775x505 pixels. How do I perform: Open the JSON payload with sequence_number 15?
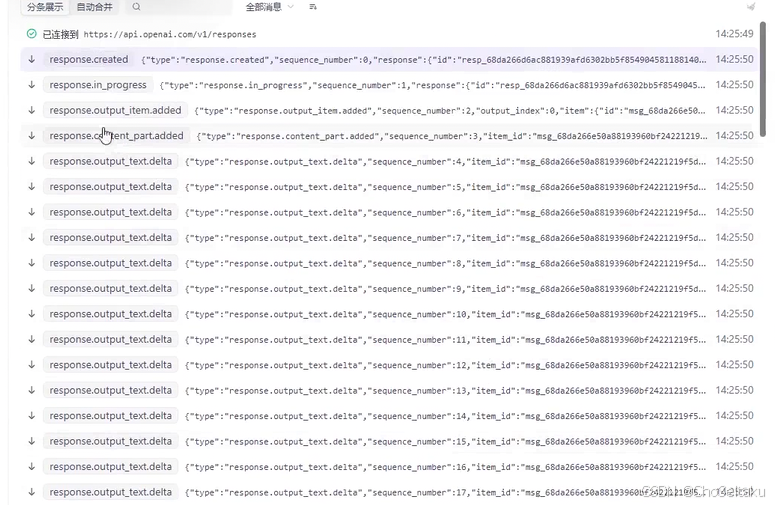click(445, 442)
